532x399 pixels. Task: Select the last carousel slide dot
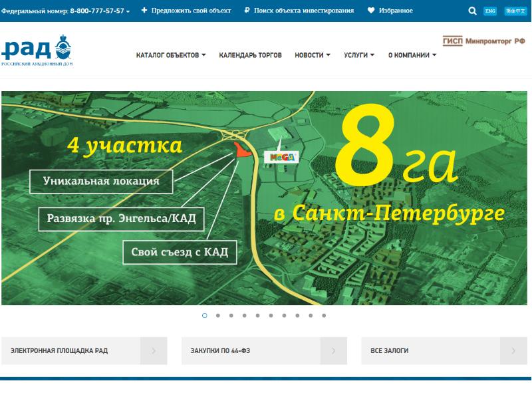click(324, 316)
